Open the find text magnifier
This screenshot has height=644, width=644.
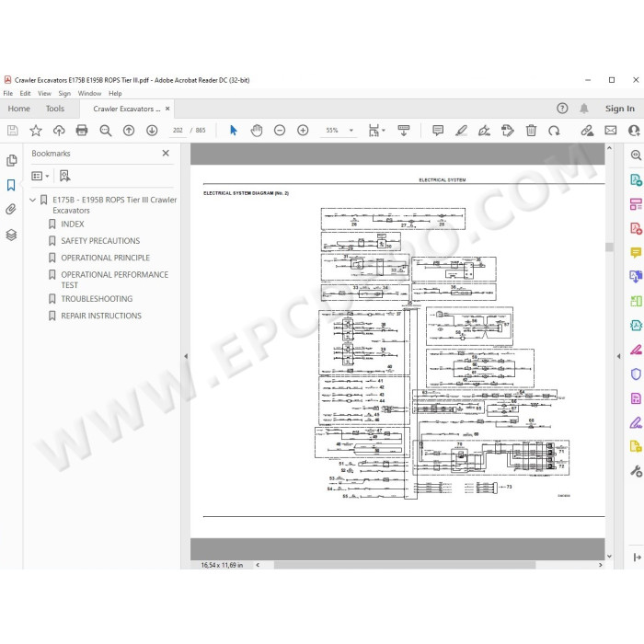coord(106,131)
